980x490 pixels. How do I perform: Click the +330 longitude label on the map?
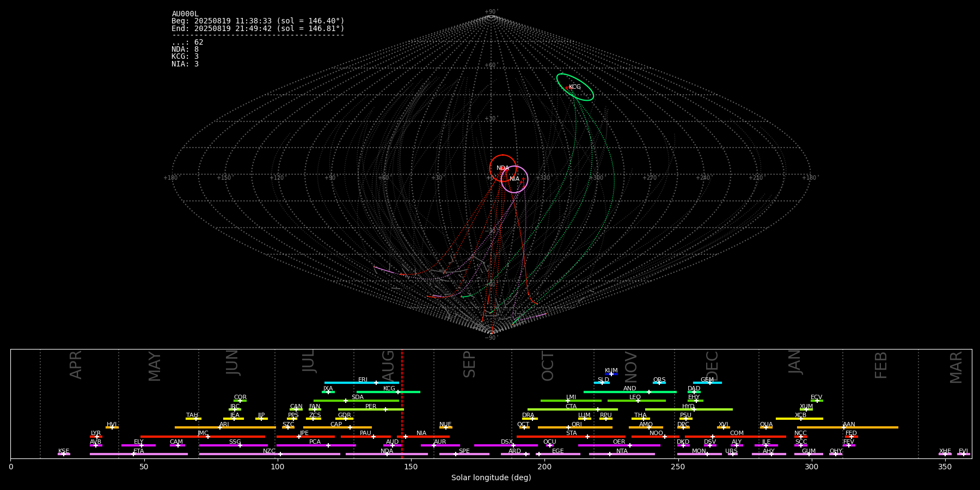(543, 178)
